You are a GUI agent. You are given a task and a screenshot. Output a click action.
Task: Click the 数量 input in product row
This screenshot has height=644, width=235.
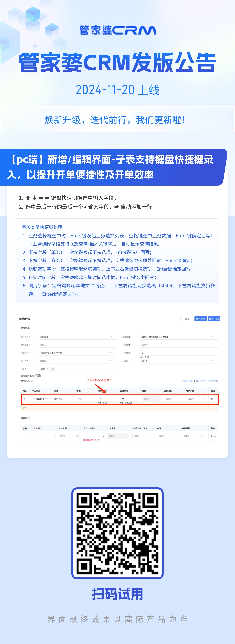[x=85, y=399]
